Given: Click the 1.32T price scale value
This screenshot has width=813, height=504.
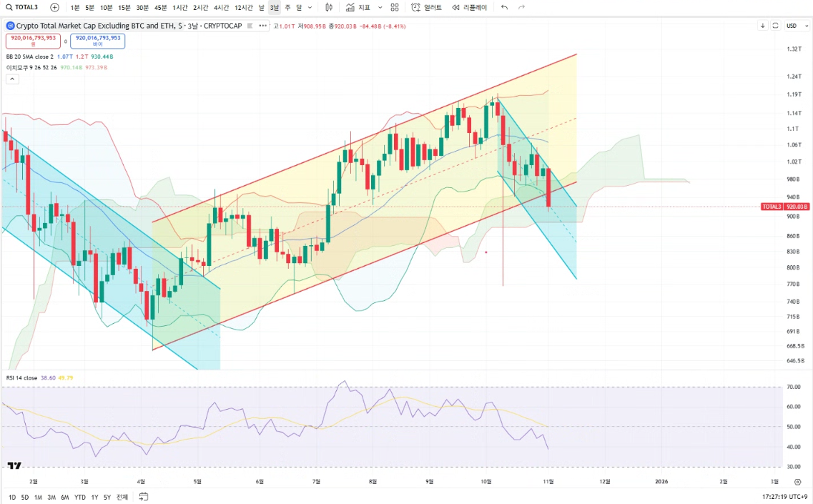Looking at the screenshot, I should 794,49.
